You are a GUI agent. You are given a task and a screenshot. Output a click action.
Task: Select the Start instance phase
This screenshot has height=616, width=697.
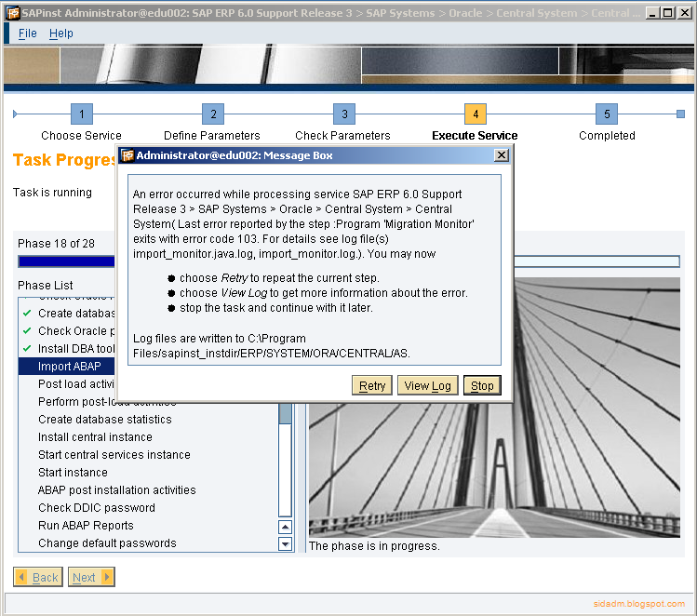click(73, 473)
